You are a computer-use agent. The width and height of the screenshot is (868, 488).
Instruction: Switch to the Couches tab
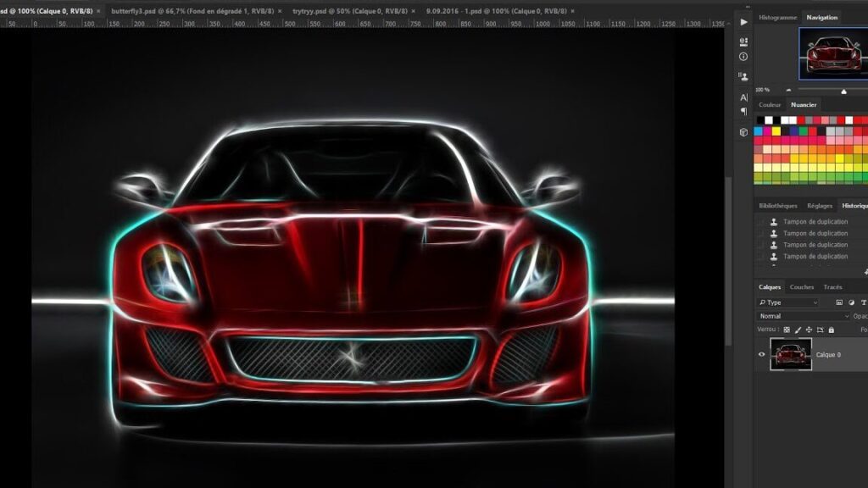point(802,287)
